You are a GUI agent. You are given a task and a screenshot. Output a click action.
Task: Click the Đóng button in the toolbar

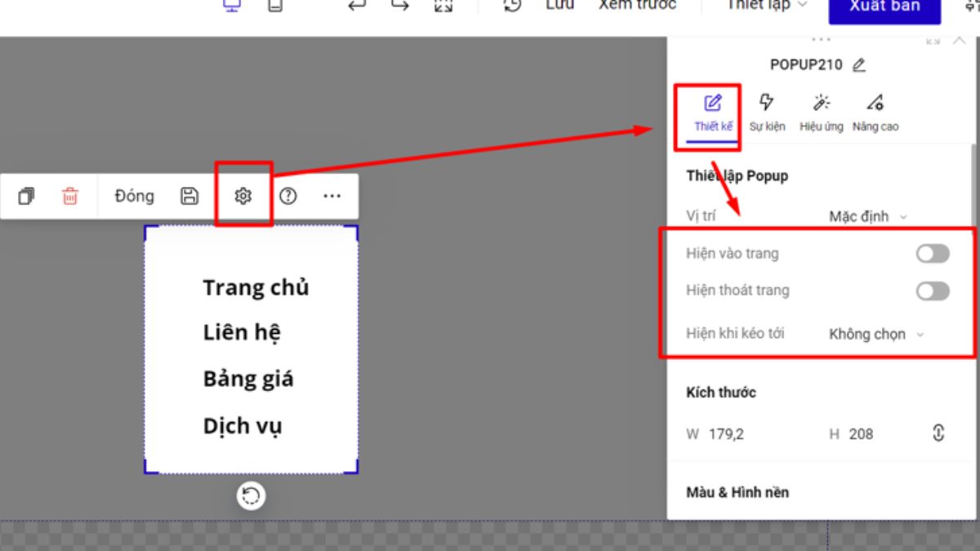point(133,195)
